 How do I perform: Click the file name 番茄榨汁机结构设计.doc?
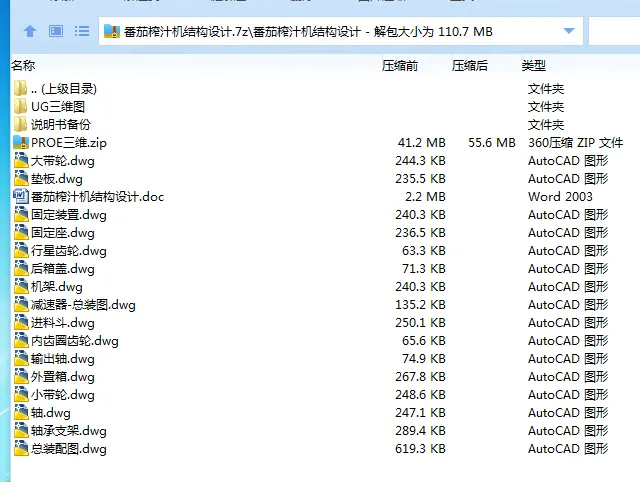(x=98, y=197)
